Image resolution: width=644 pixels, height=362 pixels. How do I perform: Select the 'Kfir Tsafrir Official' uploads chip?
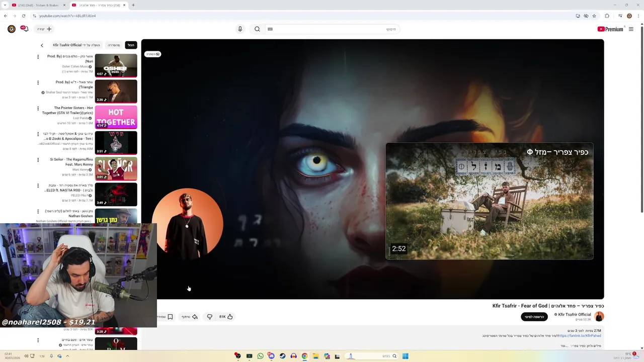76,45
